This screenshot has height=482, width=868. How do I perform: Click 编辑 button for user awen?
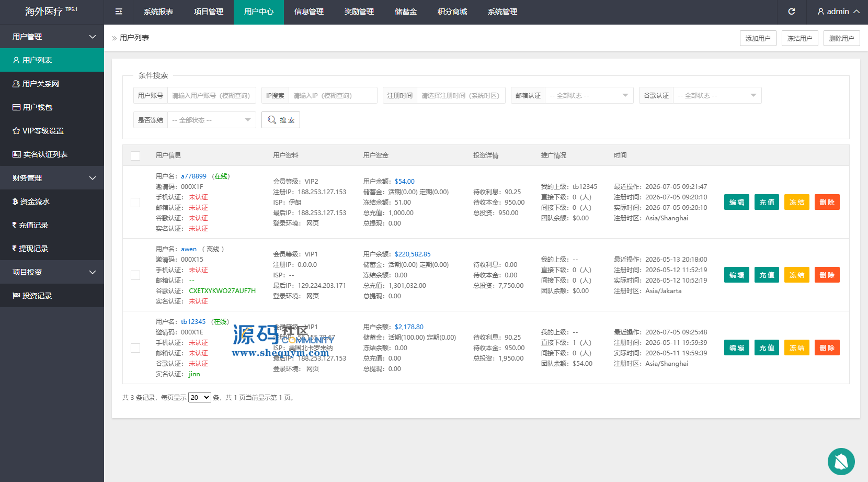coord(737,275)
